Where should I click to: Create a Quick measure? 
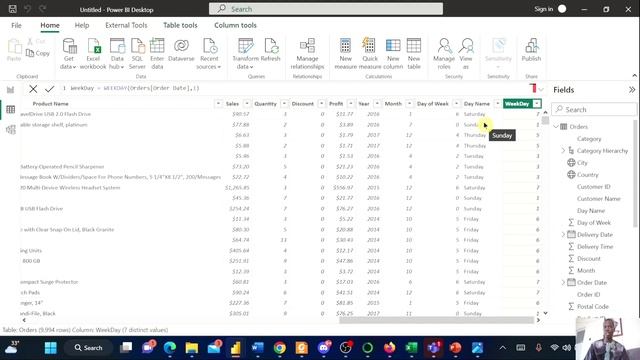tap(370, 54)
